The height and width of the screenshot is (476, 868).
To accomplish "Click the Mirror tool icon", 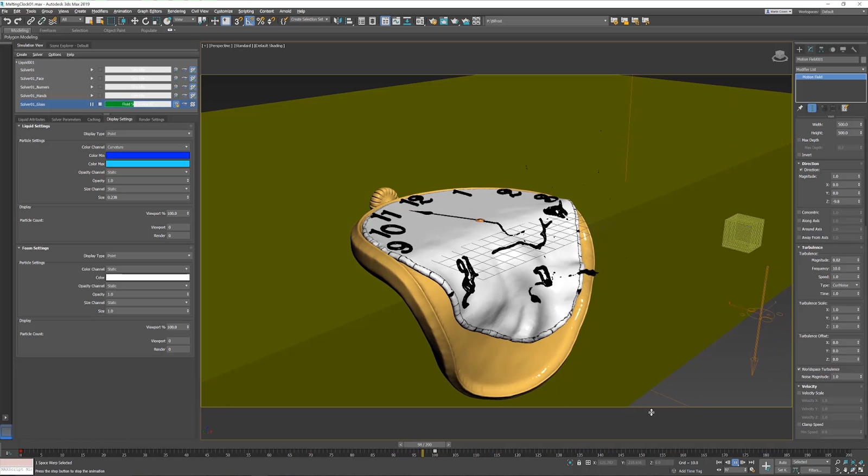I will tap(338, 21).
